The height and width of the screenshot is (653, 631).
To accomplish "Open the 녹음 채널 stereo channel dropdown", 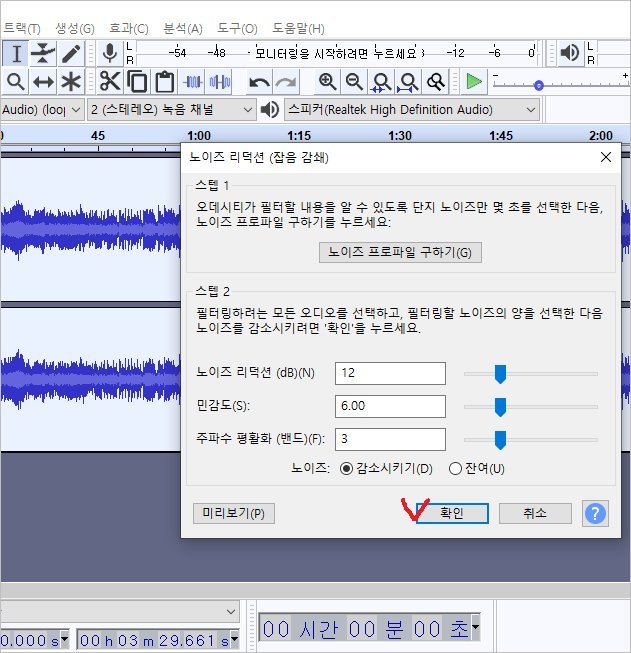I will [x=171, y=110].
